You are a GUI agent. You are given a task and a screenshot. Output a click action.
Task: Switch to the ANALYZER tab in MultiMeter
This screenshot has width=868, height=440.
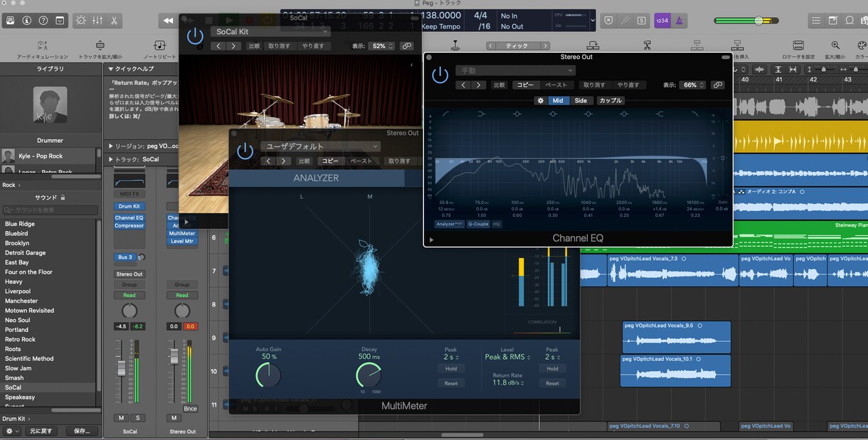(x=316, y=178)
